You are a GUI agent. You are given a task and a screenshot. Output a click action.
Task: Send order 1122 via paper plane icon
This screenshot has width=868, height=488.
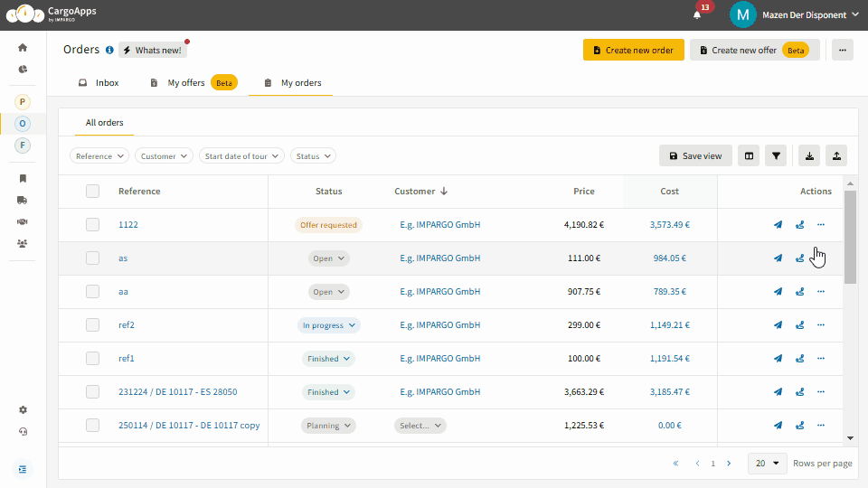778,225
